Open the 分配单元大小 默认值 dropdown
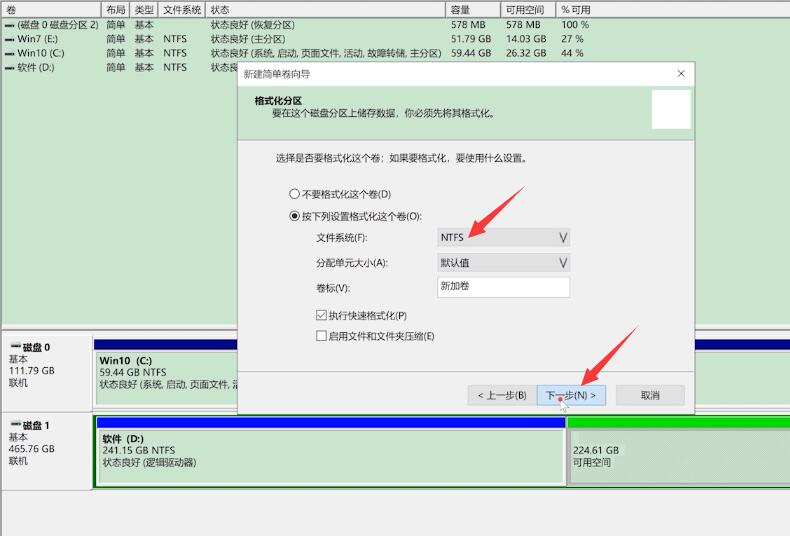 [503, 262]
